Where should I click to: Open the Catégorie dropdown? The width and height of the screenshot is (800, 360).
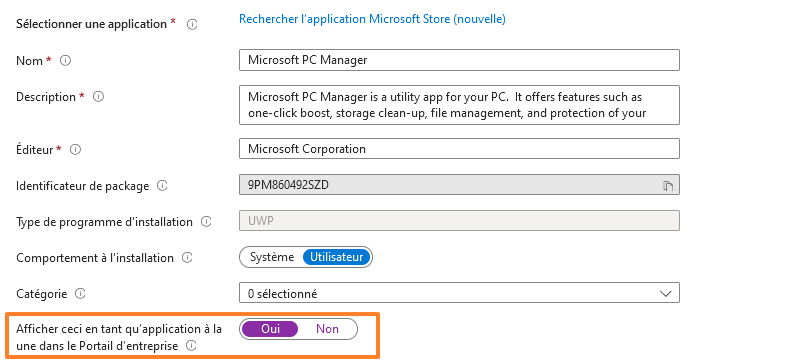pyautogui.click(x=459, y=293)
